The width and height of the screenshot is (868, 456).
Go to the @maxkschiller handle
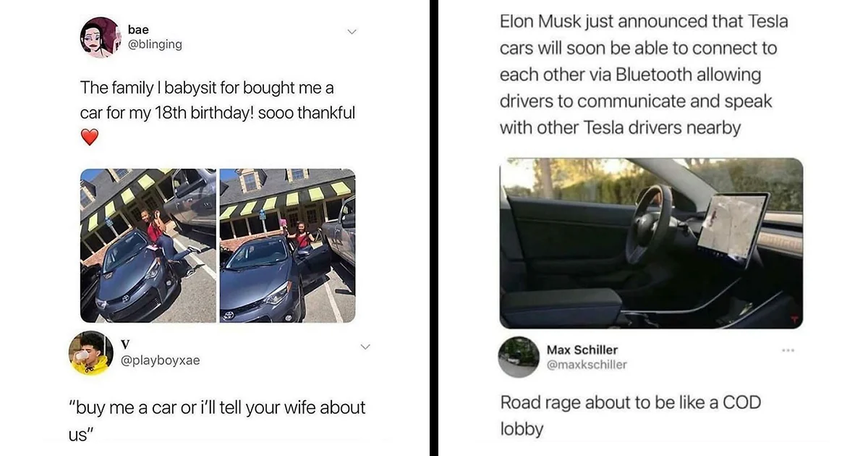pos(587,365)
